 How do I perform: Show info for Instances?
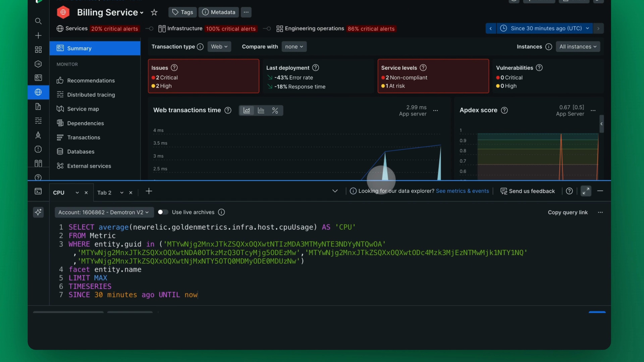[x=549, y=47]
